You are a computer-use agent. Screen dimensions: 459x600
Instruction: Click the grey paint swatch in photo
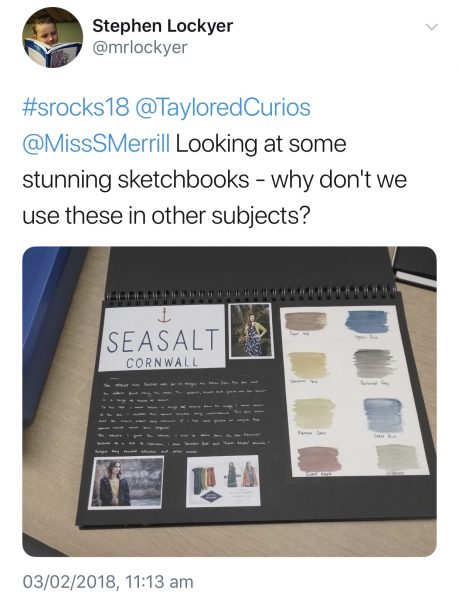(x=373, y=363)
